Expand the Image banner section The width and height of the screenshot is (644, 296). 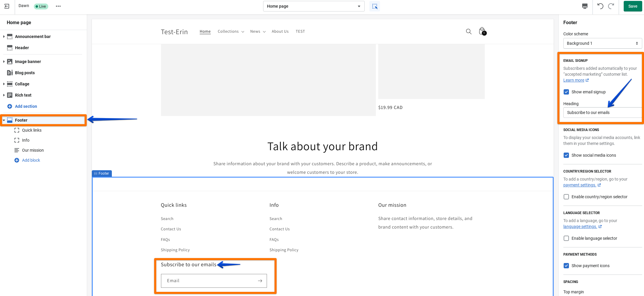[4, 62]
